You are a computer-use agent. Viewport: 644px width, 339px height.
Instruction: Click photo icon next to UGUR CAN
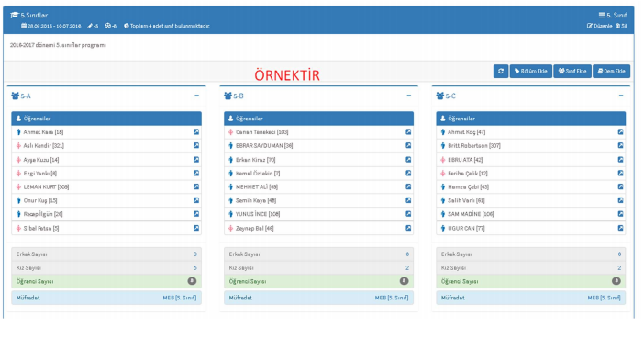(620, 228)
